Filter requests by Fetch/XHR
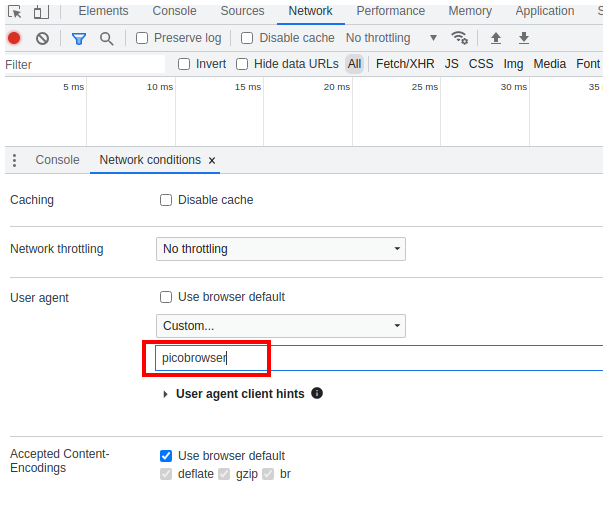 pos(405,64)
